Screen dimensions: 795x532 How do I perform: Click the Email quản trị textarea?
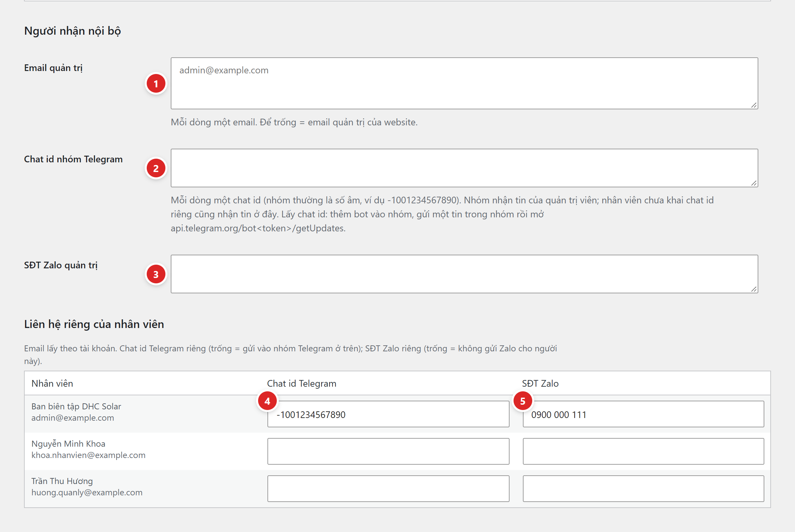(x=464, y=83)
